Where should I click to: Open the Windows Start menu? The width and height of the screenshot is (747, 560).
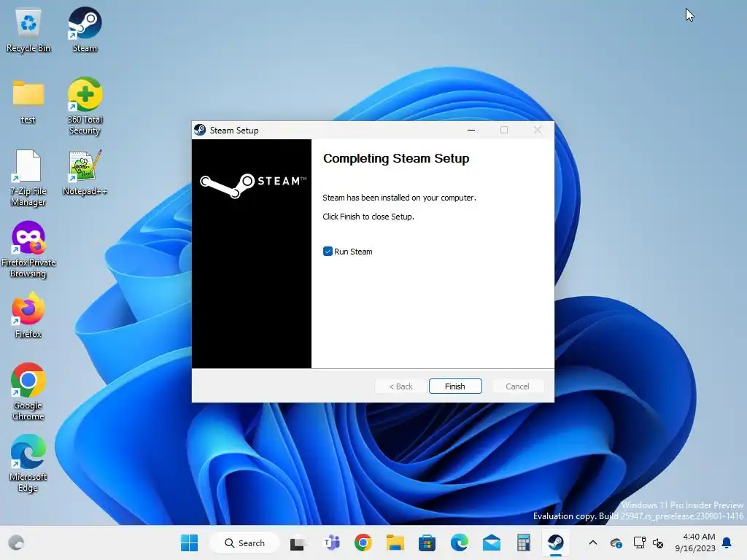[189, 542]
